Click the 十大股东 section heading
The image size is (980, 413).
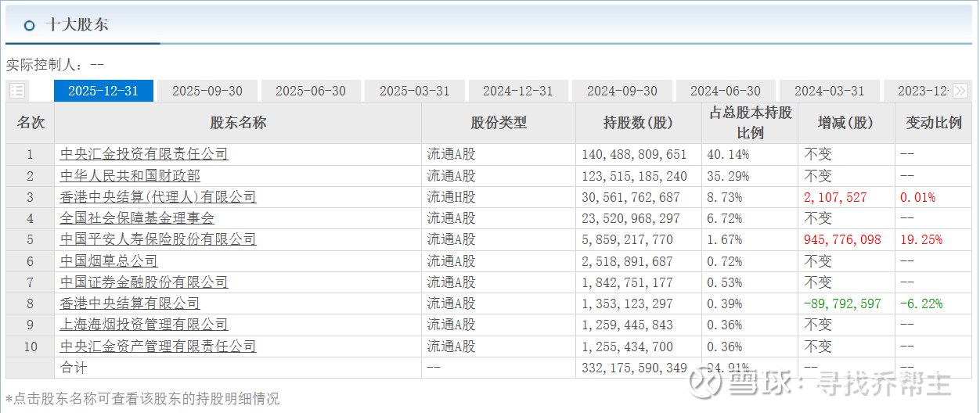76,24
